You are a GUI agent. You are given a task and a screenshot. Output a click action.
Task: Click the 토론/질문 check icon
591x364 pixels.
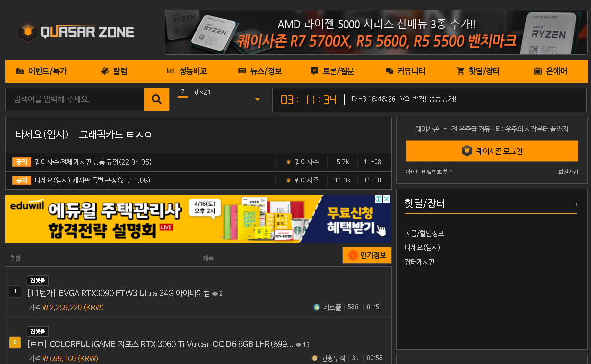[314, 71]
